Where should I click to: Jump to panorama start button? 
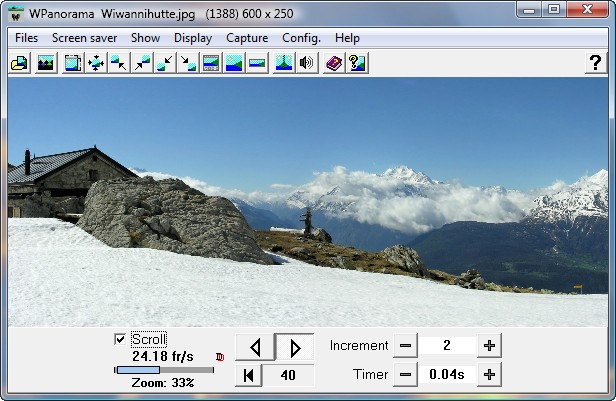[x=249, y=375]
